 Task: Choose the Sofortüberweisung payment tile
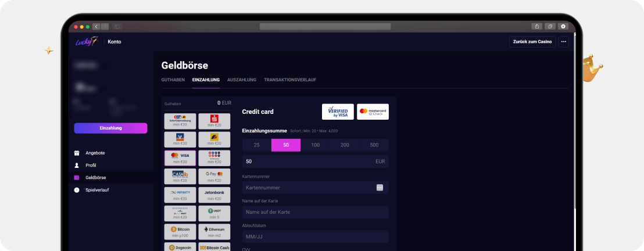point(180,121)
